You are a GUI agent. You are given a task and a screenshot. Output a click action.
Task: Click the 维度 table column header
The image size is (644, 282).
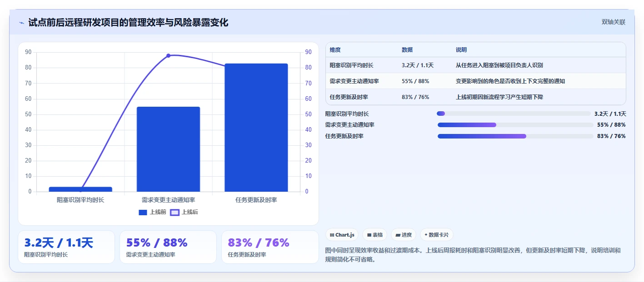point(335,50)
